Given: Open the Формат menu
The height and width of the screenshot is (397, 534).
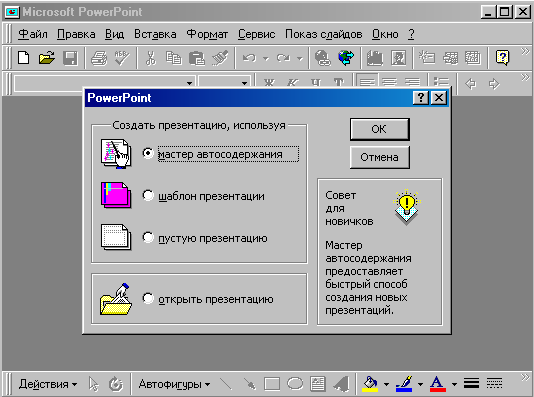Looking at the screenshot, I should click(207, 34).
